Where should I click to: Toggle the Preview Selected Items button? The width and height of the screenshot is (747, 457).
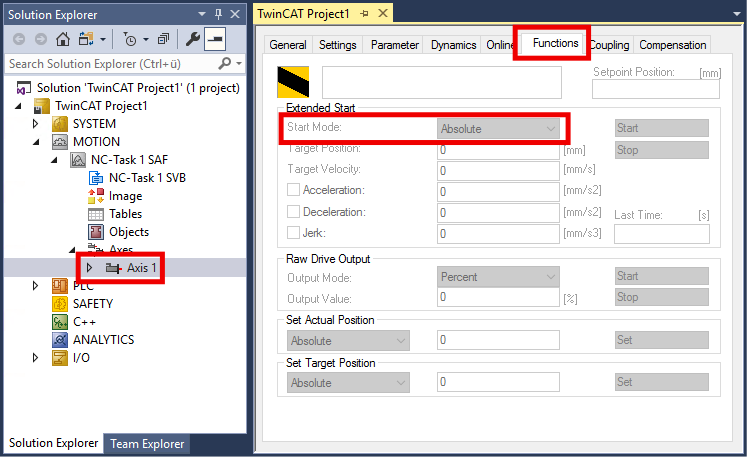[215, 39]
